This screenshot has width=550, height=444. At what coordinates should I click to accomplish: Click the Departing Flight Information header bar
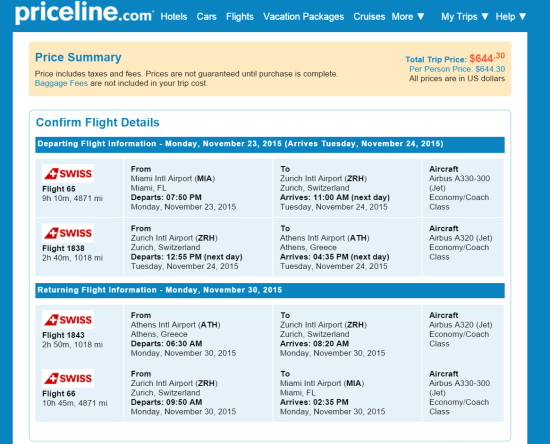[270, 144]
